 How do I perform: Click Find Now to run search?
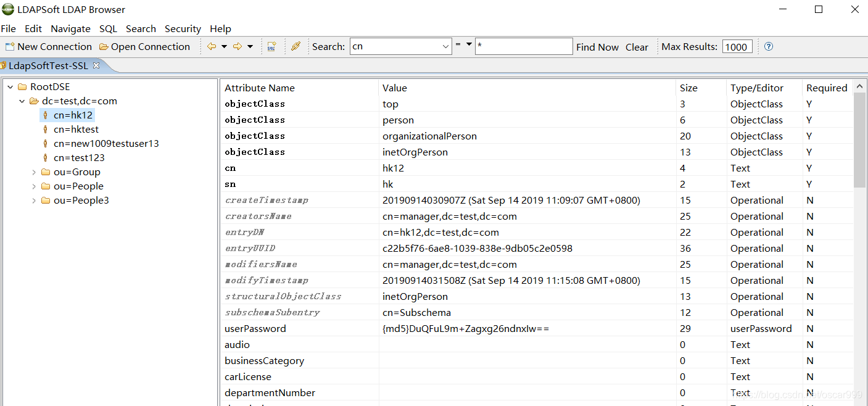click(597, 46)
